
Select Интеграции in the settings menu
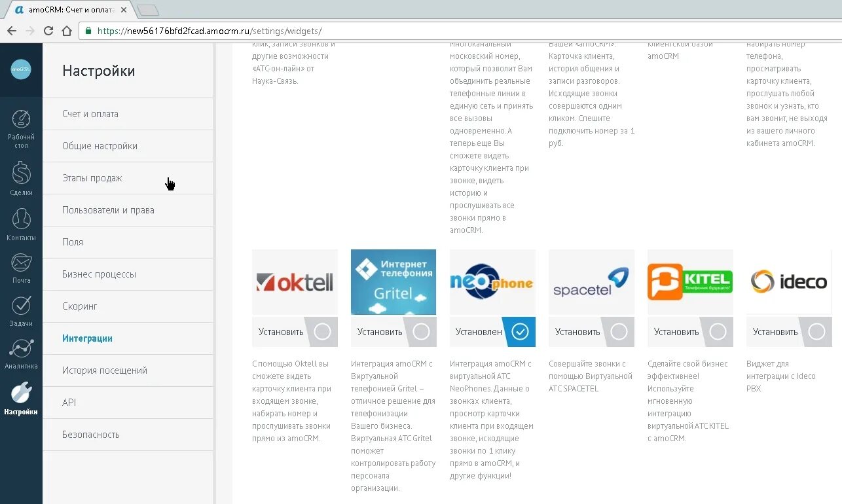pyautogui.click(x=86, y=338)
